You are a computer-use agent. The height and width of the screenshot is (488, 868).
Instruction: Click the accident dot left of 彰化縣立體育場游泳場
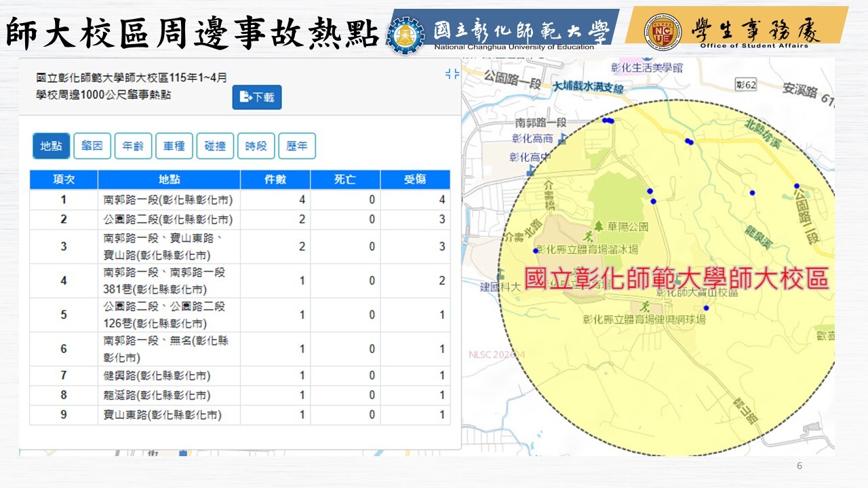(x=536, y=251)
